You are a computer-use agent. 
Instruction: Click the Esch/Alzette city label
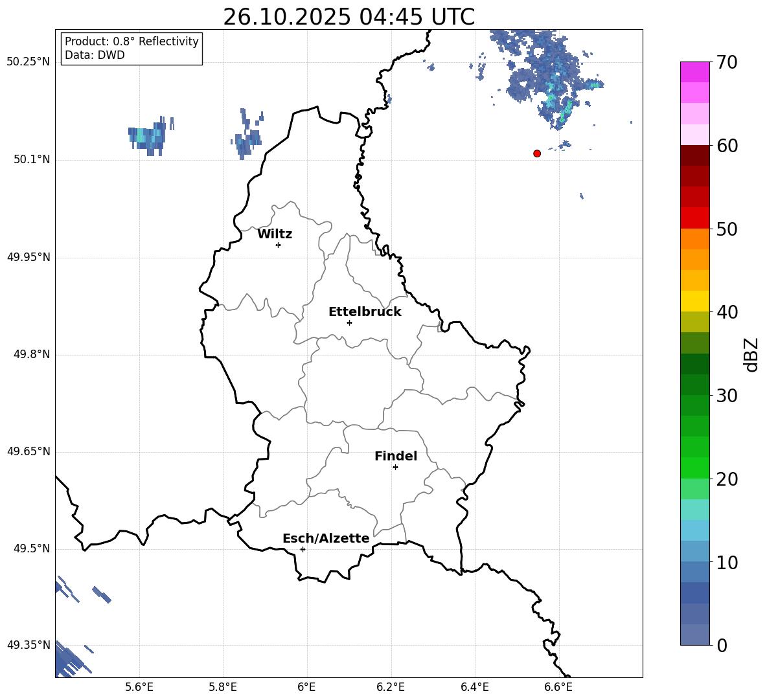326,539
